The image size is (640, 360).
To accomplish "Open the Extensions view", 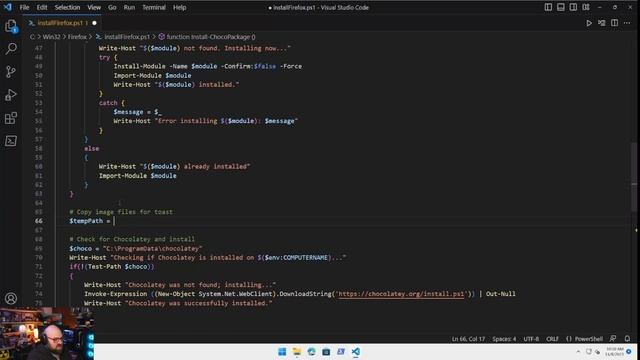I will [x=11, y=118].
